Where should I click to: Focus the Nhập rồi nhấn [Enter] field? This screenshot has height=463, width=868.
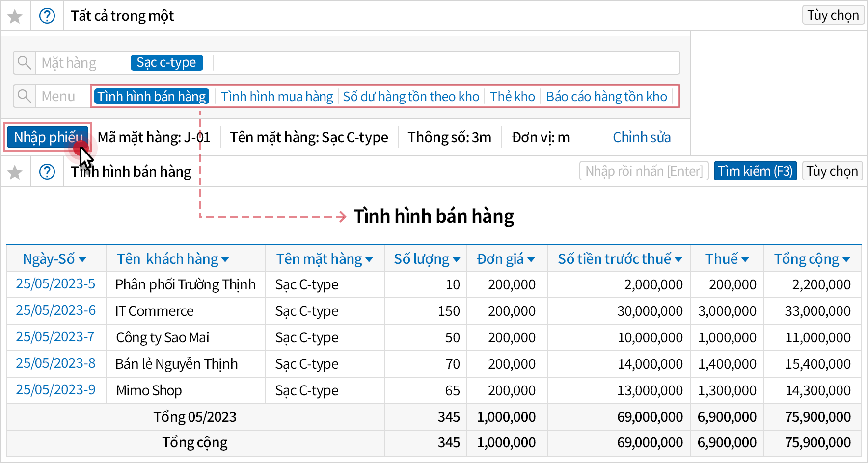tap(644, 171)
